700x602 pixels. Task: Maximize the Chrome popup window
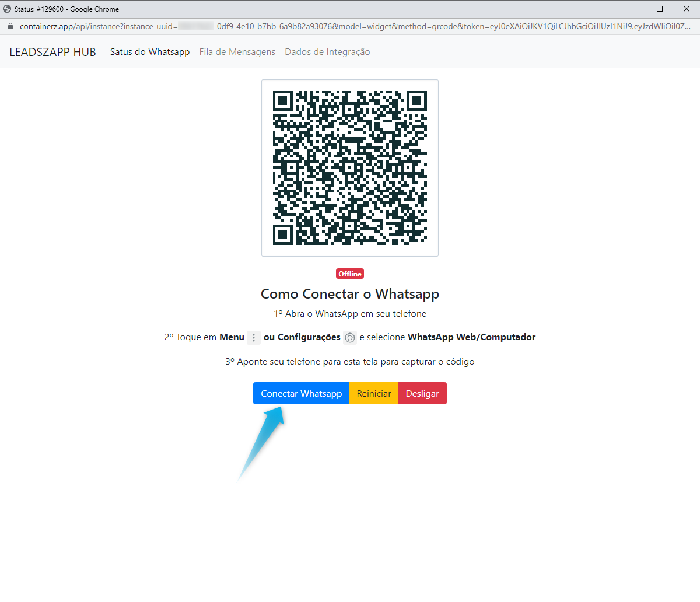660,9
